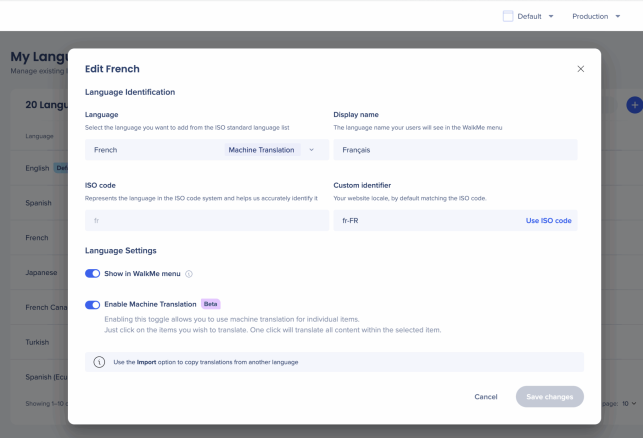Click the Use ISO code link

[x=548, y=220]
